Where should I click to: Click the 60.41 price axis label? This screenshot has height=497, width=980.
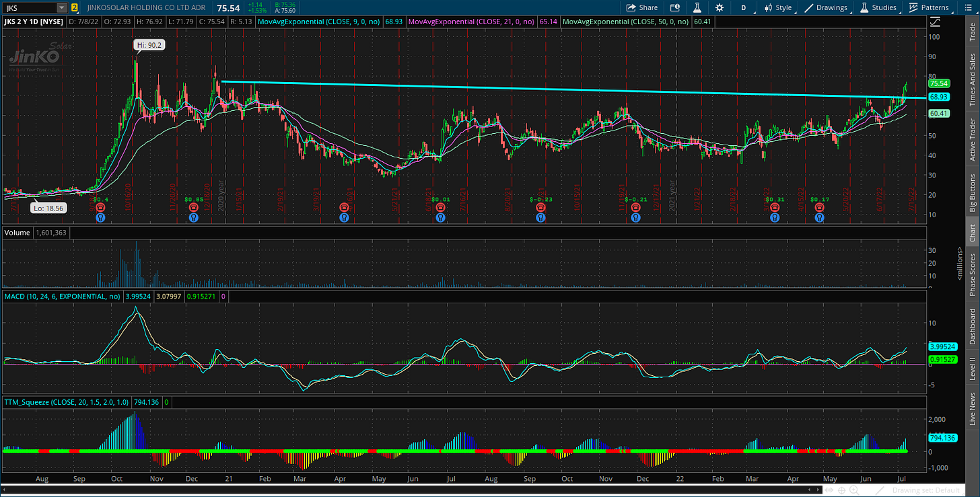coord(938,114)
